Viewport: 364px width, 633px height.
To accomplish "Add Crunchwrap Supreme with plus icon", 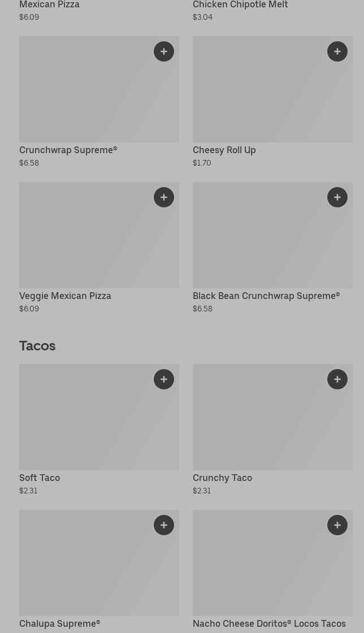I will tap(164, 51).
